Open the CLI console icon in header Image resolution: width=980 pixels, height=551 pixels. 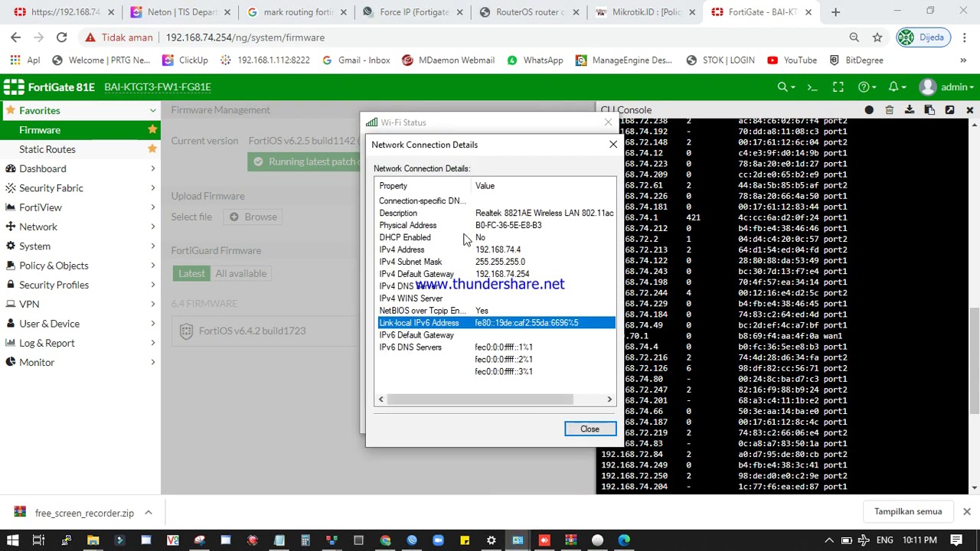coord(812,87)
